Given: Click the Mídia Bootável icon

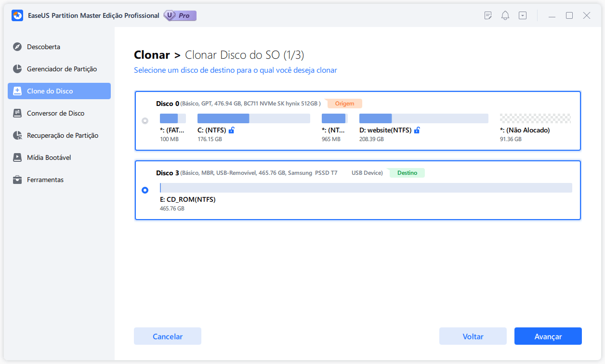Looking at the screenshot, I should click(x=17, y=157).
